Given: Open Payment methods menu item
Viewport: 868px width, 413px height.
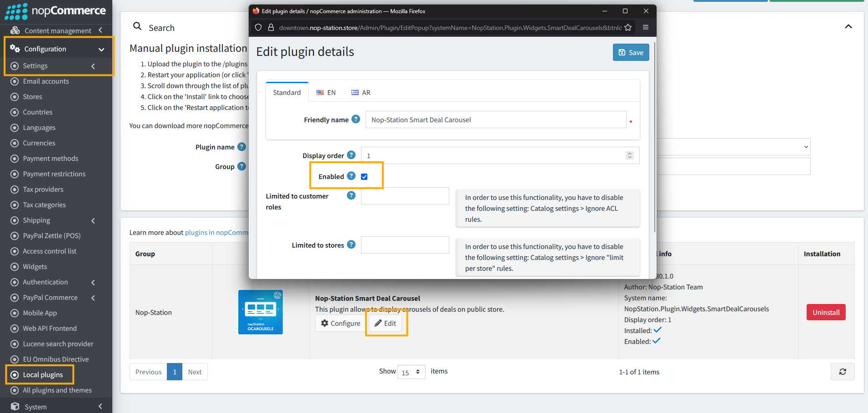Looking at the screenshot, I should click(x=50, y=159).
